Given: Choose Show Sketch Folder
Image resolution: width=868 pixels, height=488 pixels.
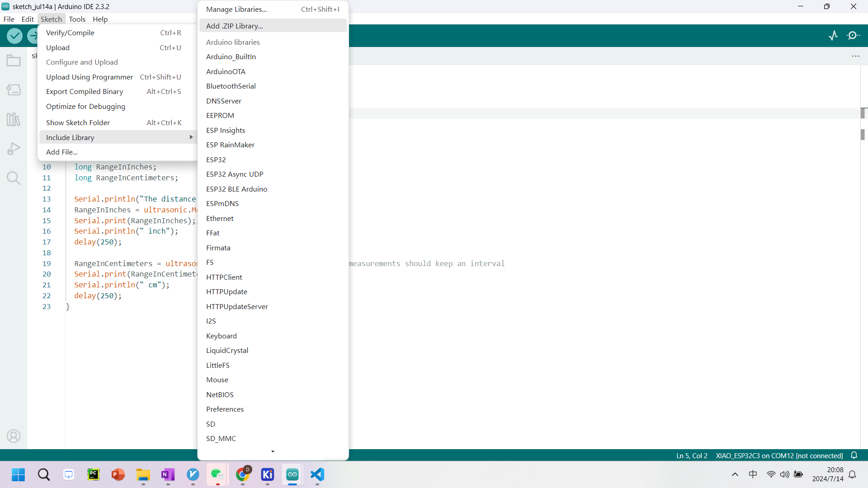Looking at the screenshot, I should coord(118,122).
